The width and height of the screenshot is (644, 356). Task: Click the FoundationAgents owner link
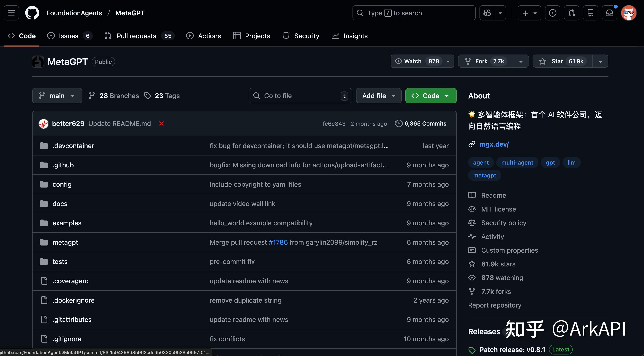[74, 13]
